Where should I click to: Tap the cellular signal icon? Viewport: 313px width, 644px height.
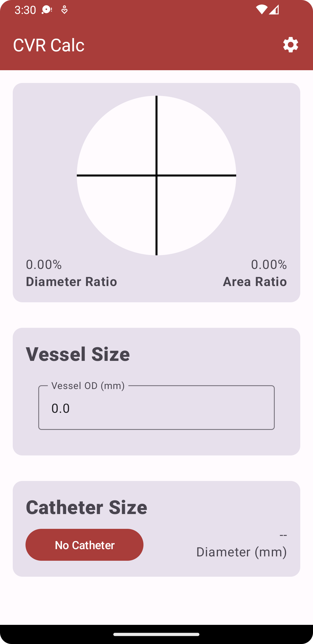[x=274, y=10]
